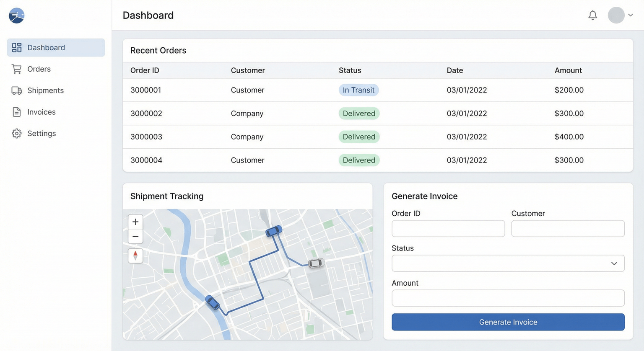644x351 pixels.
Task: Click the Delivered badge for order 3000004
Action: pyautogui.click(x=358, y=160)
